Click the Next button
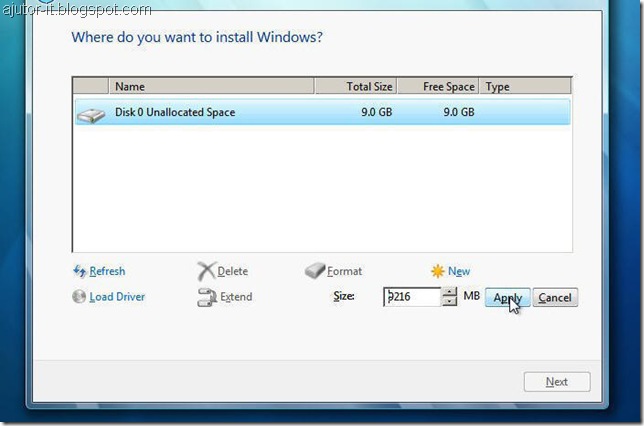The width and height of the screenshot is (644, 426). coord(557,382)
